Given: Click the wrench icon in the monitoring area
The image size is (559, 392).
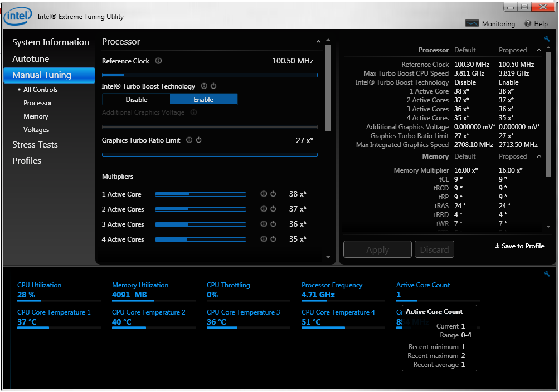Looking at the screenshot, I should 547,273.
